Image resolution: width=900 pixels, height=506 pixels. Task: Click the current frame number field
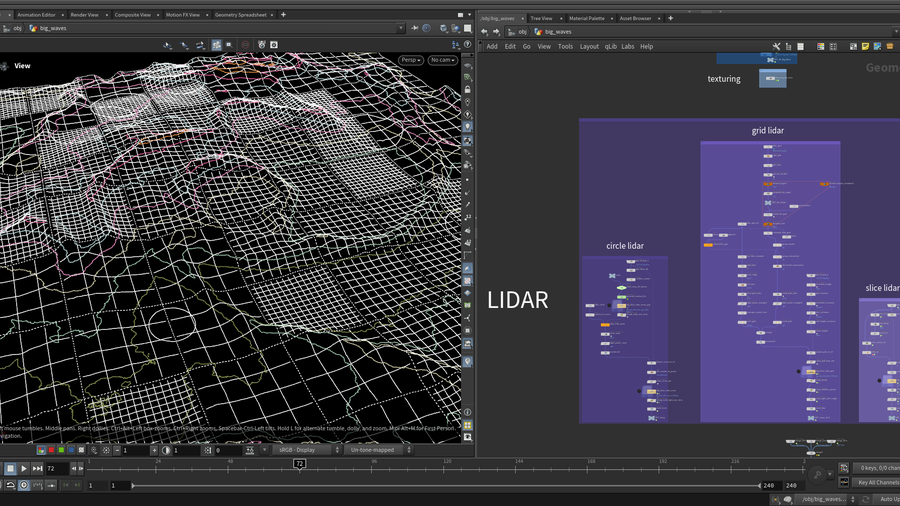[x=55, y=468]
